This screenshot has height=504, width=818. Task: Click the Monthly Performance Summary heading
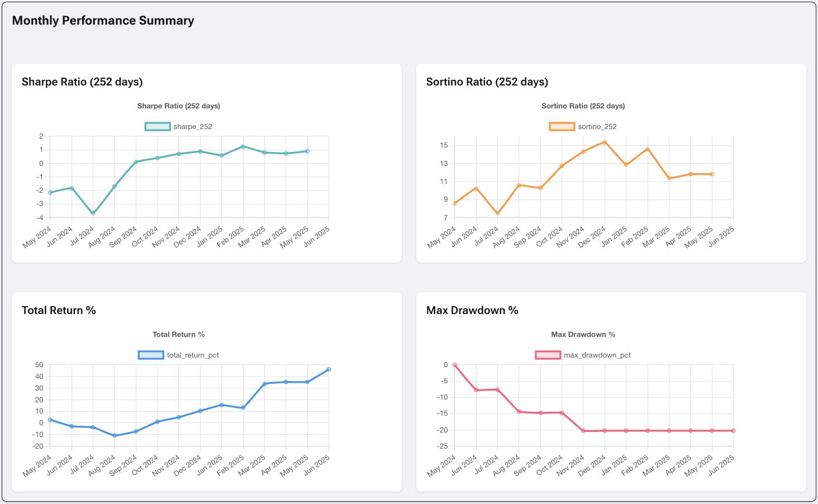tap(103, 21)
